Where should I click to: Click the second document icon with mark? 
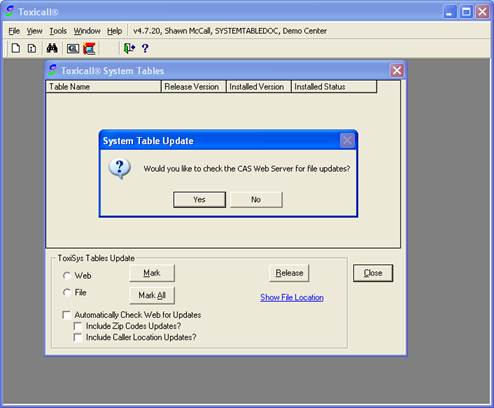(x=32, y=48)
